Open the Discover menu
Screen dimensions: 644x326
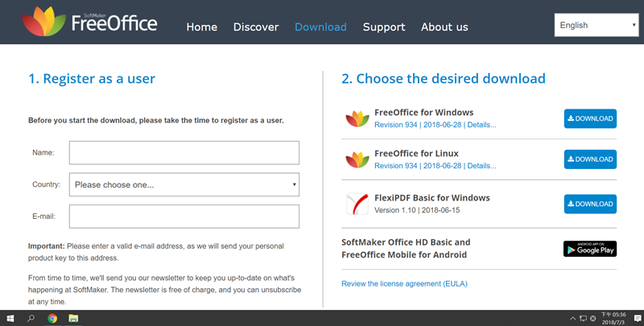(x=256, y=27)
